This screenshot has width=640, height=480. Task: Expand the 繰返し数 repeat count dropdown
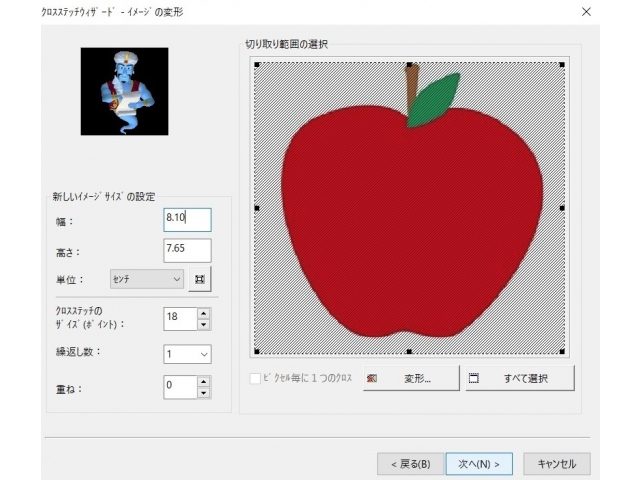tap(187, 354)
